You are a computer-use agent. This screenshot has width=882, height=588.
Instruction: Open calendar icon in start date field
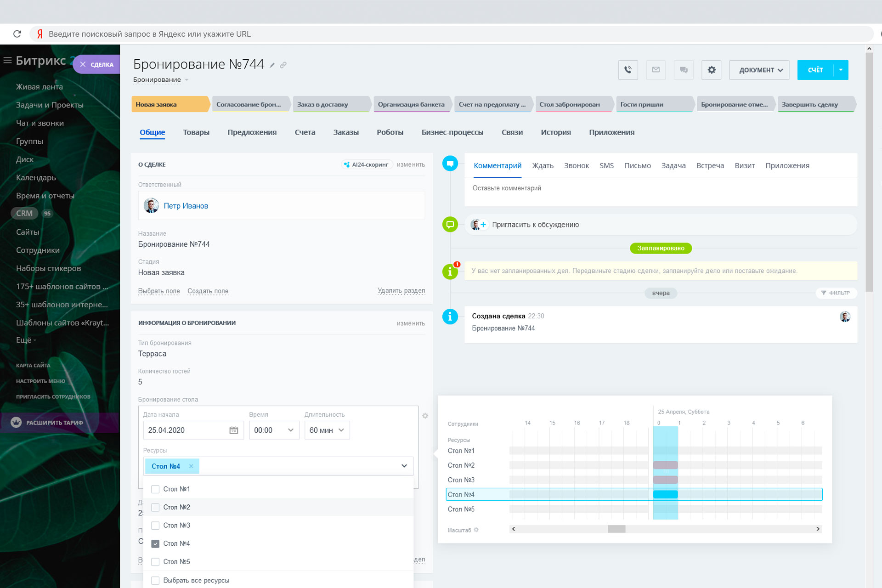(233, 430)
